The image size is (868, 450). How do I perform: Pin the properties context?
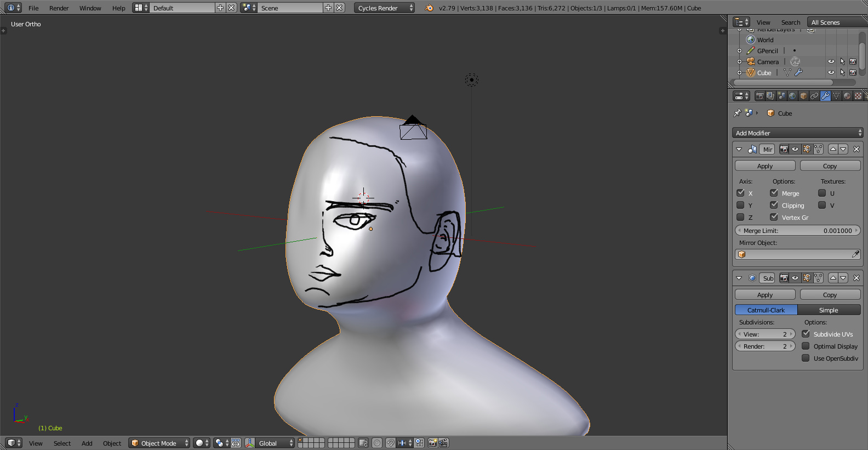point(738,113)
